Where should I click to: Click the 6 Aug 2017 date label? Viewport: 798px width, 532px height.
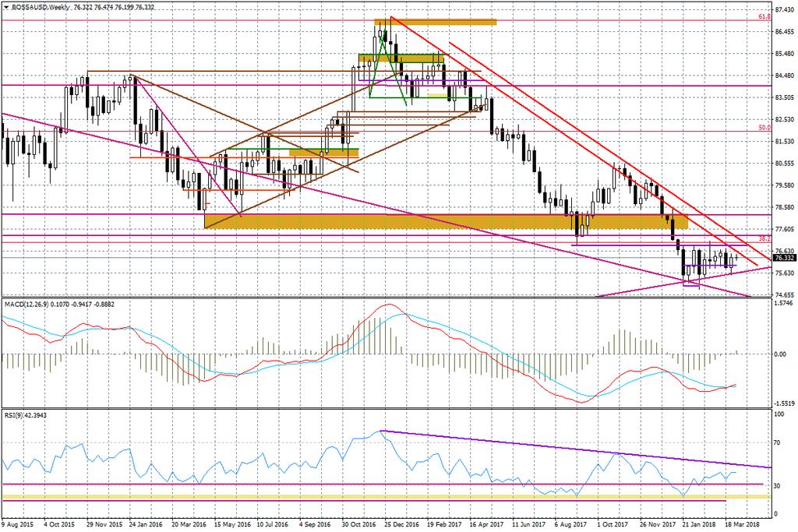click(571, 524)
